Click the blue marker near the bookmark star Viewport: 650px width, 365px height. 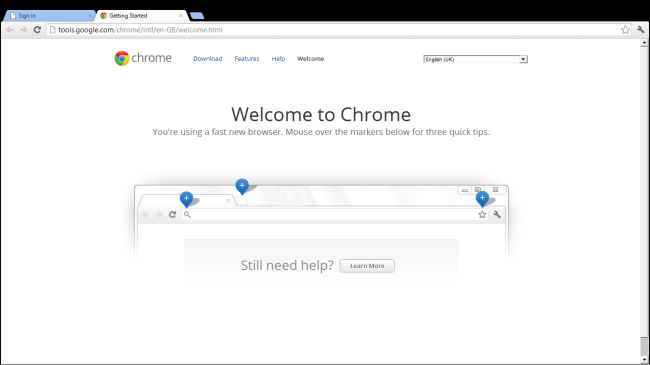point(482,199)
